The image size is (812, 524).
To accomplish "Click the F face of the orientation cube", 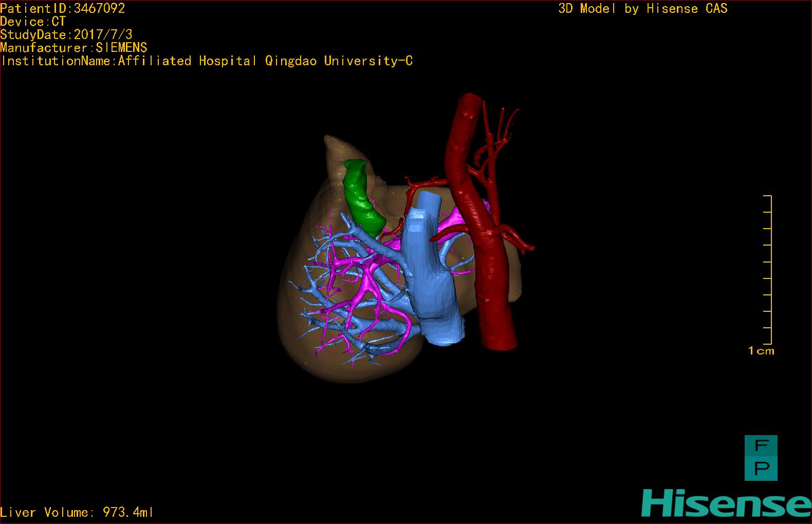I will tap(761, 446).
